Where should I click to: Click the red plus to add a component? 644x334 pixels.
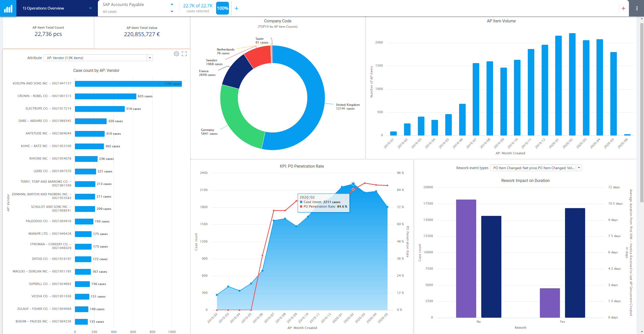coord(624,8)
